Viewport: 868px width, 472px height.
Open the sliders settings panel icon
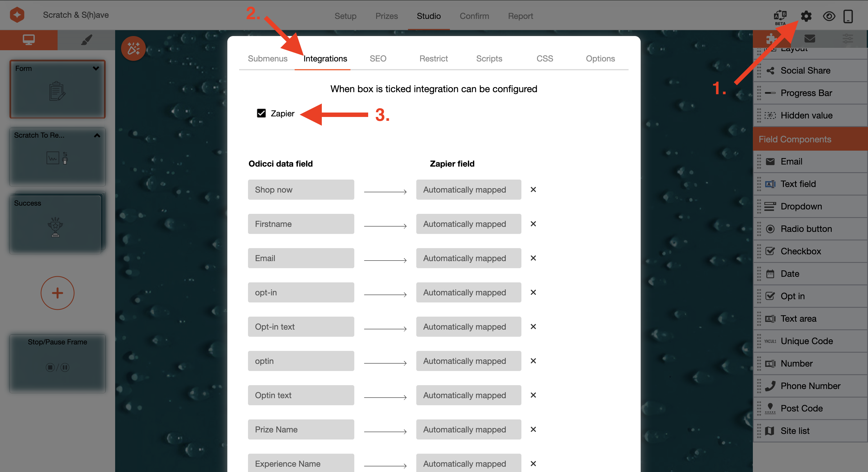click(847, 39)
